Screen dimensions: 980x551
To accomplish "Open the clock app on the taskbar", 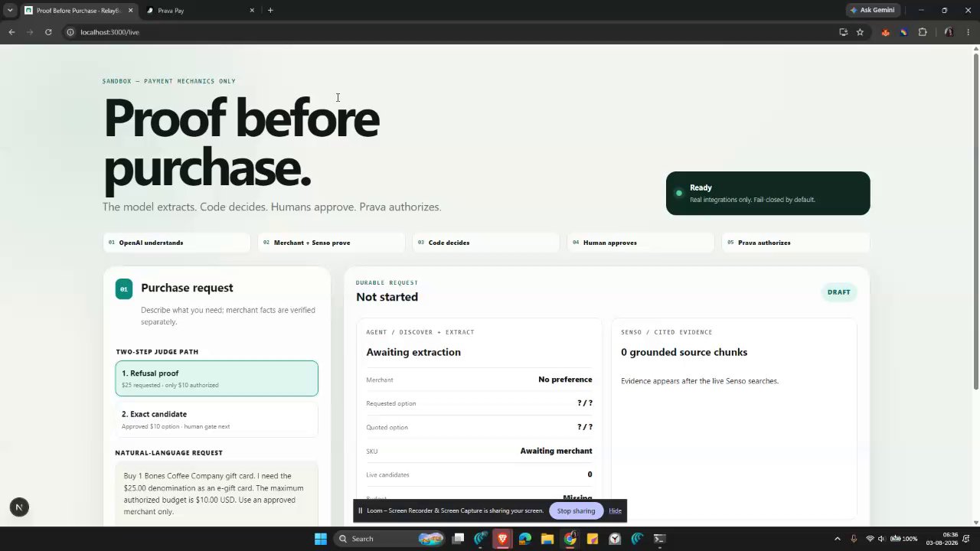I will [x=615, y=539].
